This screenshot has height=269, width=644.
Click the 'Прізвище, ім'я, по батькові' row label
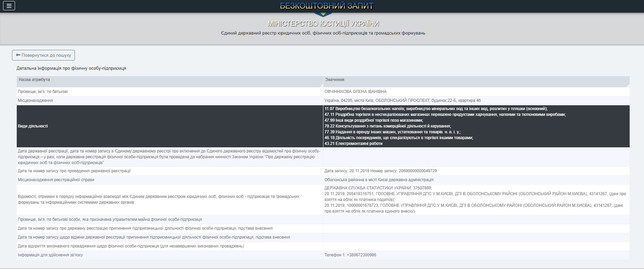[43, 92]
